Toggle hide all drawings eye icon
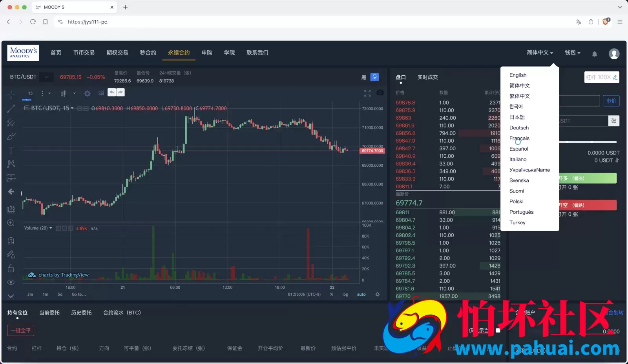Image resolution: width=628 pixels, height=364 pixels. coord(11,282)
